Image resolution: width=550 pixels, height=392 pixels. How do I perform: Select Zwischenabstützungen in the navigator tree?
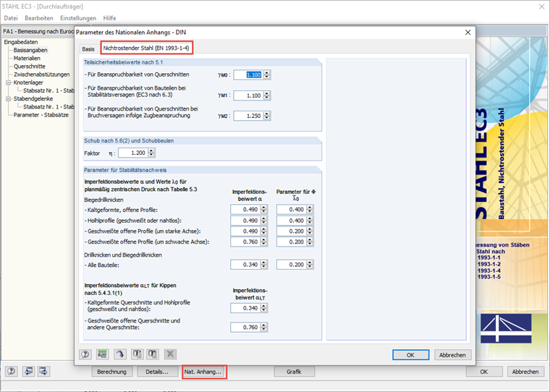(42, 74)
